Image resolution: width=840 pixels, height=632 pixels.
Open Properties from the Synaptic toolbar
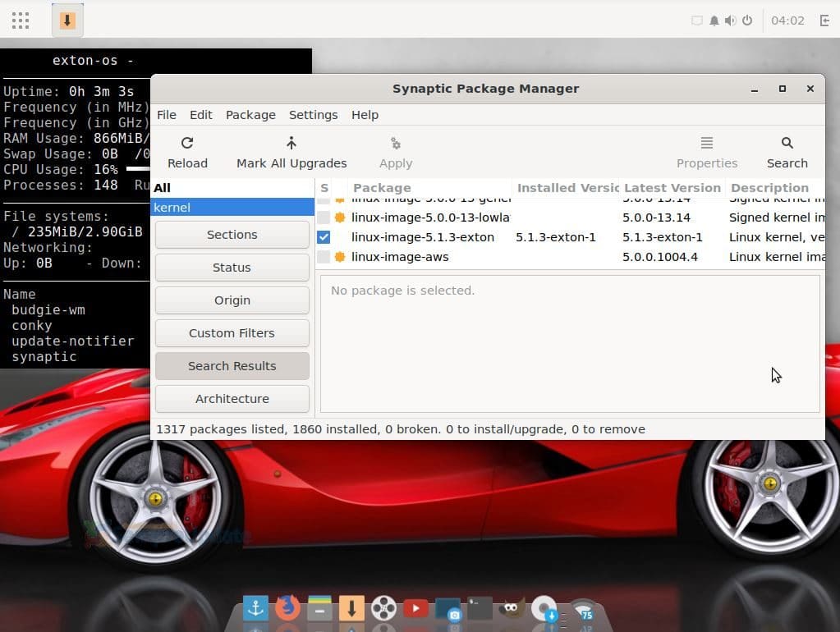pos(707,153)
